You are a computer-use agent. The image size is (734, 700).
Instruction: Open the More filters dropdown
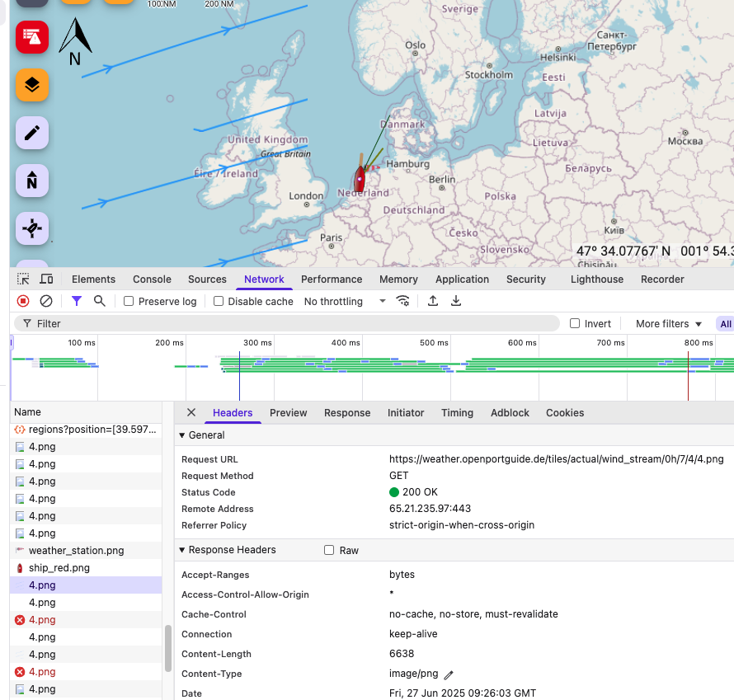click(669, 324)
